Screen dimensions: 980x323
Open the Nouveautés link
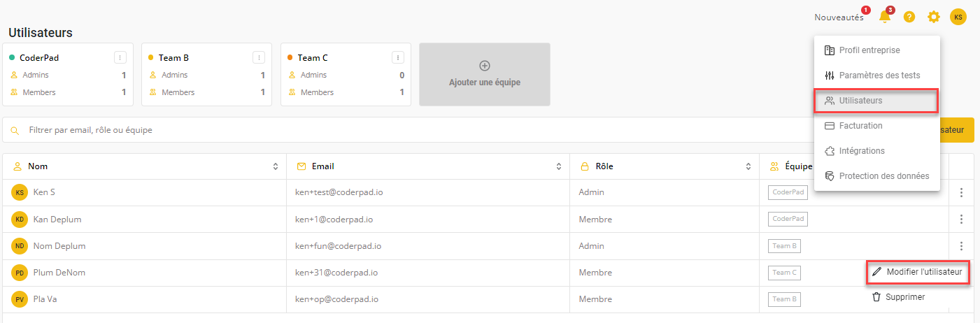click(x=839, y=17)
